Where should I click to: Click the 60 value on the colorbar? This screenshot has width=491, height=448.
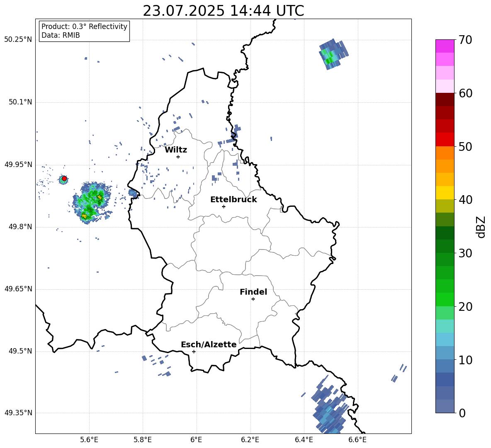pos(465,93)
